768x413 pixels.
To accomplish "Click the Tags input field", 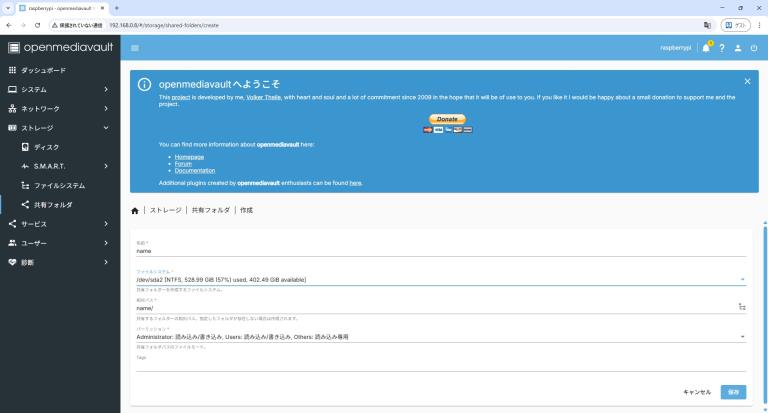I will coord(441,365).
